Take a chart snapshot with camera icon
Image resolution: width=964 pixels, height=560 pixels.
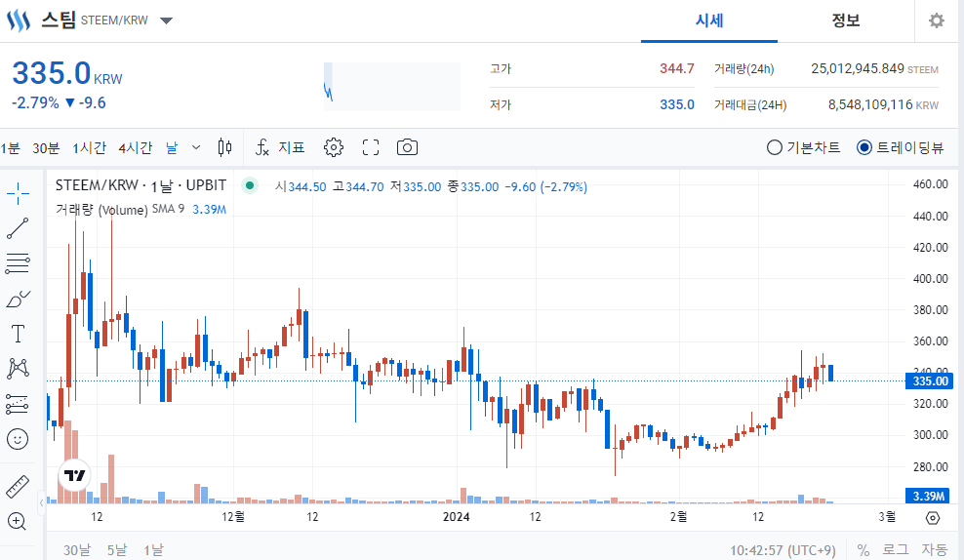tap(407, 147)
